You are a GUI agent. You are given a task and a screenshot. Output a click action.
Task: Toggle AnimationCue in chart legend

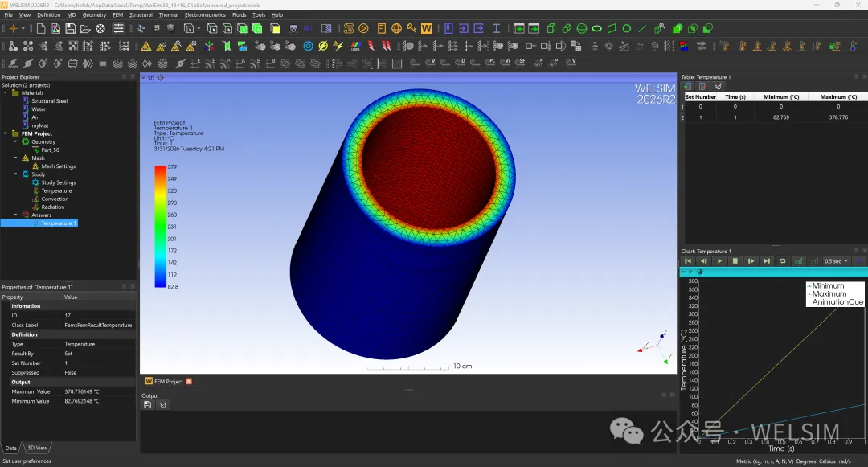[837, 302]
